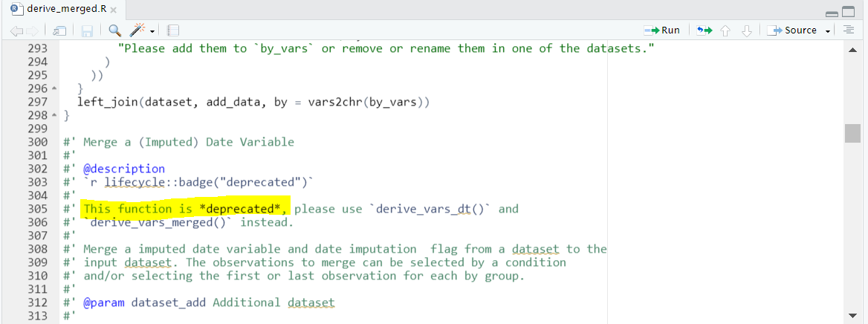The image size is (868, 324).
Task: Click the R file icon on tab
Action: 18,10
